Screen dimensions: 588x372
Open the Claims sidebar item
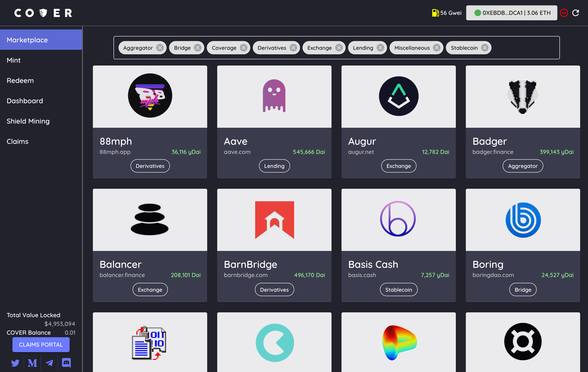(18, 141)
